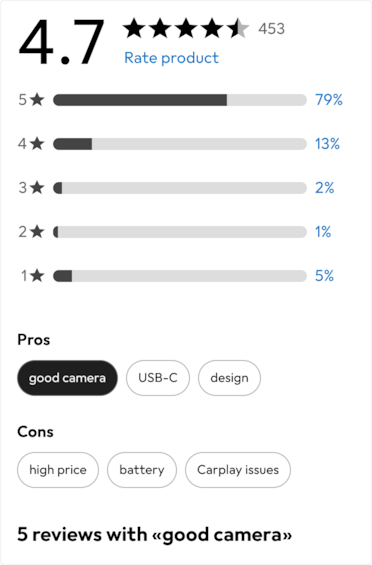Click the half-filled fifth rating star
The height and width of the screenshot is (565, 372).
(x=238, y=28)
